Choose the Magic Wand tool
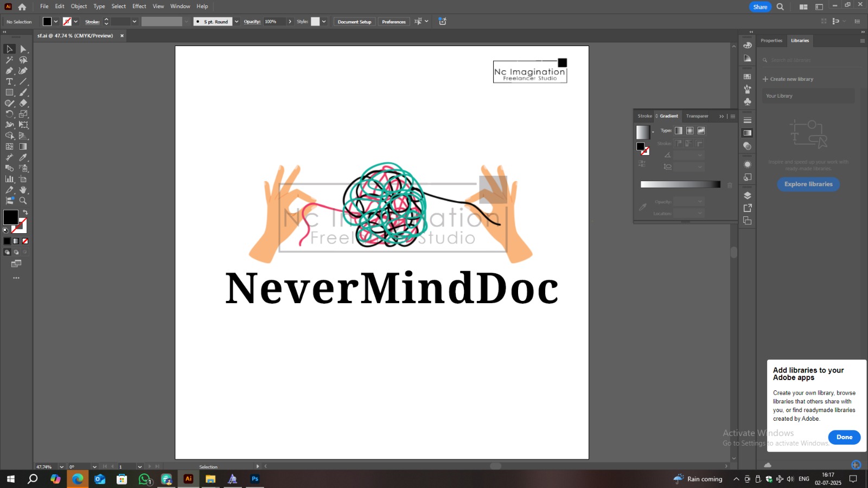This screenshot has height=488, width=868. [9, 60]
